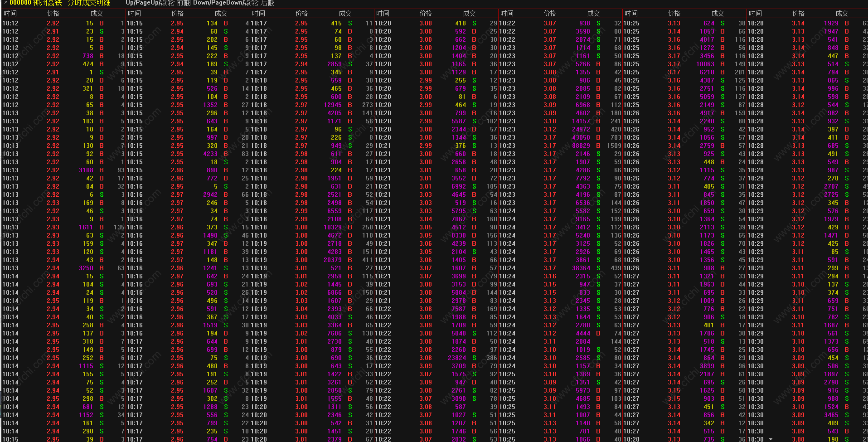The height and width of the screenshot is (442, 868).
Task: Select the 10:21 trade with volume 7587
Action: (459, 309)
